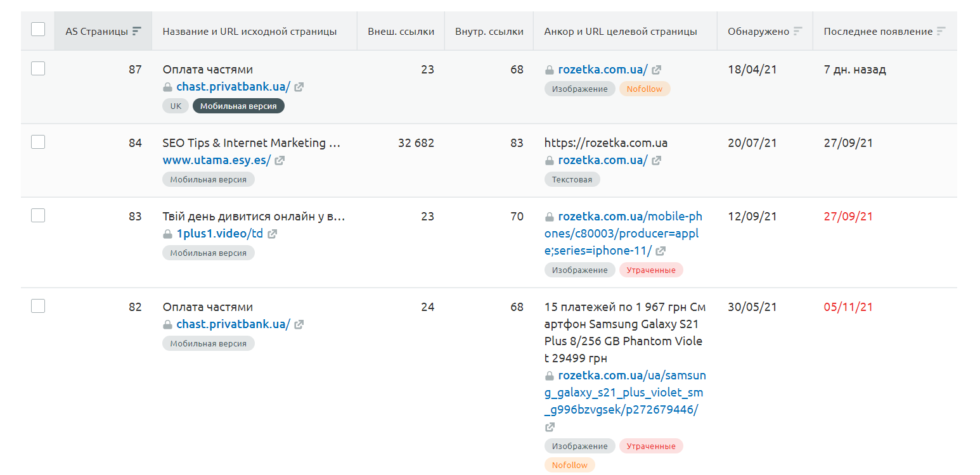Click Nofollow tag in the Samsung Galaxy row
980x475 pixels.
pyautogui.click(x=570, y=465)
